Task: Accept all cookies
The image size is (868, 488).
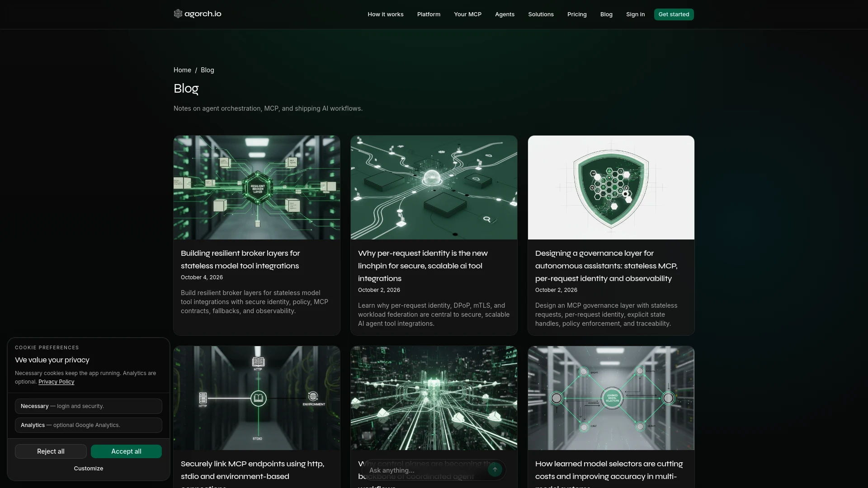Action: 126,451
